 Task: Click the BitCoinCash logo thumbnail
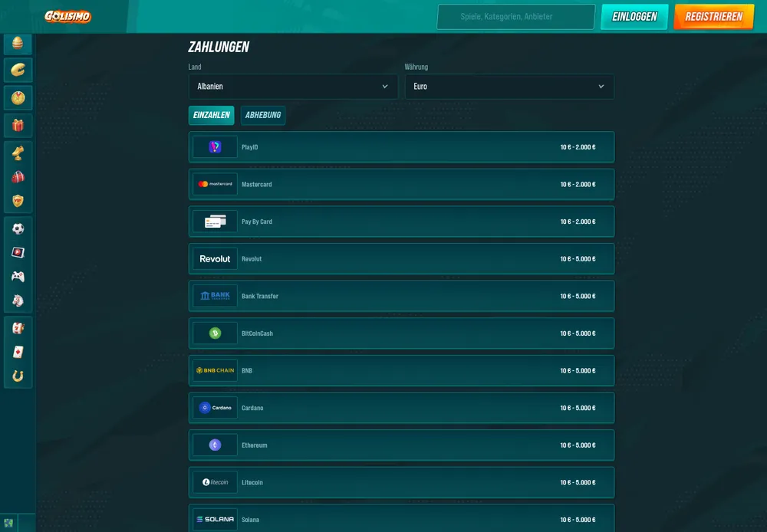(215, 333)
